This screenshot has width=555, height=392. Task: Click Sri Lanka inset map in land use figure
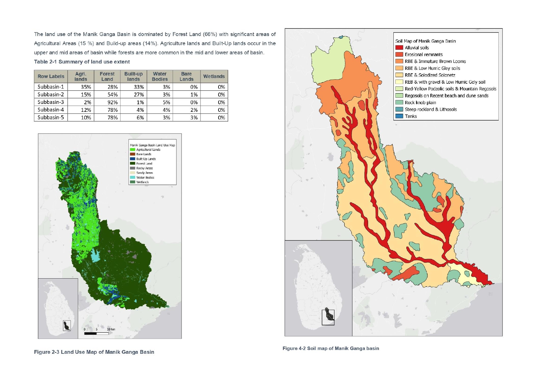tap(58, 308)
